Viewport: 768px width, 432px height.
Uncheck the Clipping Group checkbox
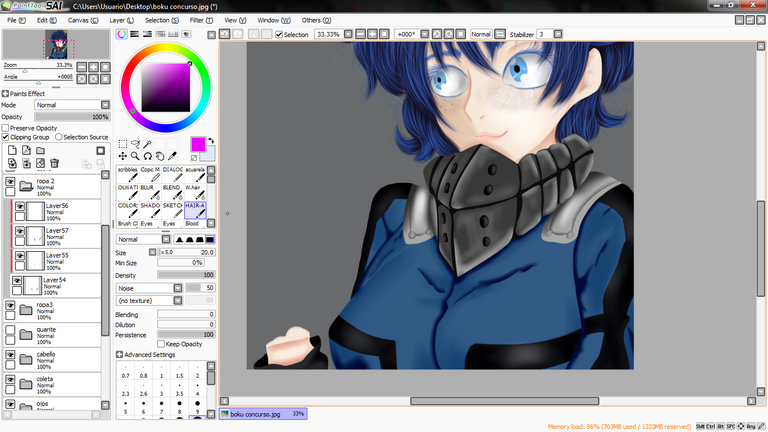click(x=5, y=137)
